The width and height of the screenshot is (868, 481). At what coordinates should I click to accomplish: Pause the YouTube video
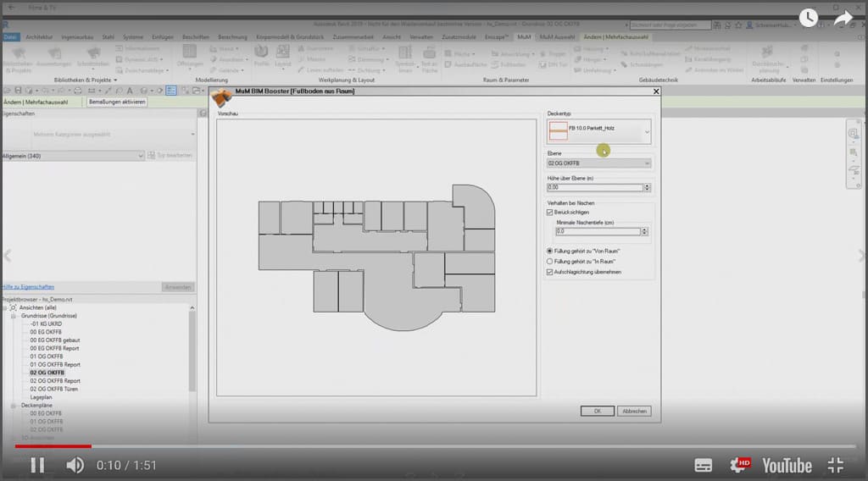coord(37,464)
